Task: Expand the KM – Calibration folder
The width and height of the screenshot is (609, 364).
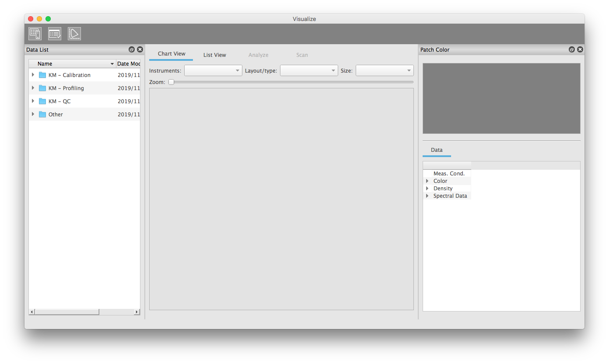Action: (x=33, y=75)
